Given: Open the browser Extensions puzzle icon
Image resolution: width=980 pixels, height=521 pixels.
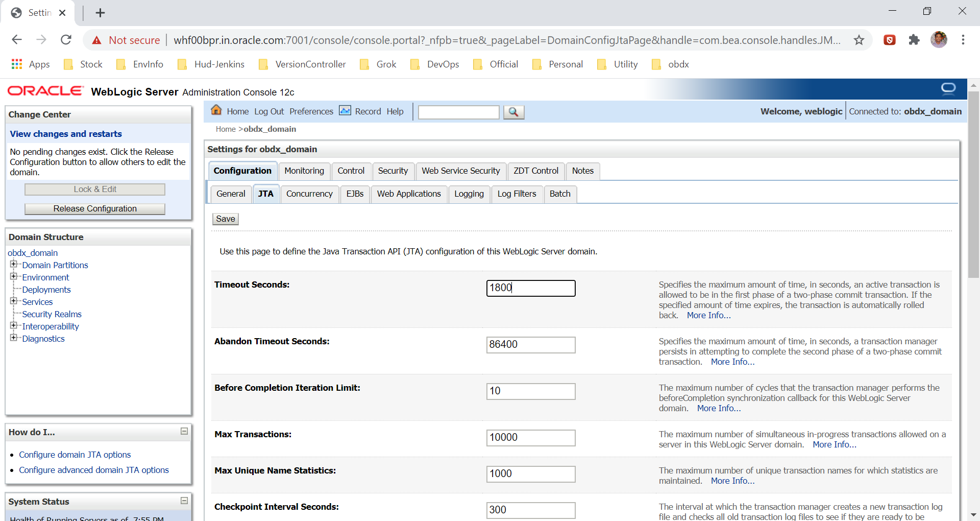Looking at the screenshot, I should click(914, 40).
